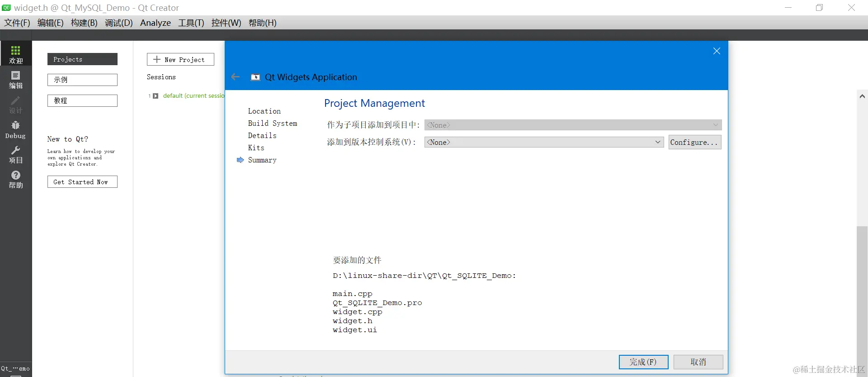Screen dimensions: 868x377
Task: Open the version control dropdown
Action: 544,142
